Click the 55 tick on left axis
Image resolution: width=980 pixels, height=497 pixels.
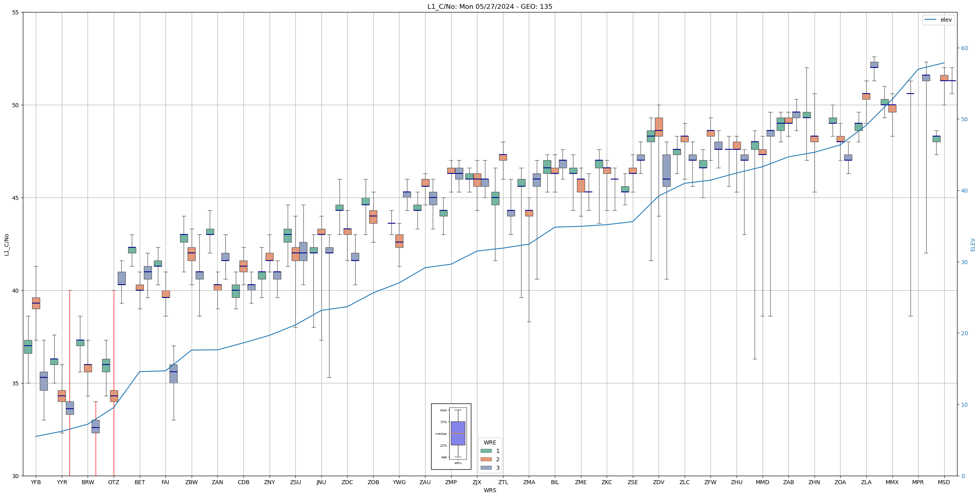click(16, 12)
